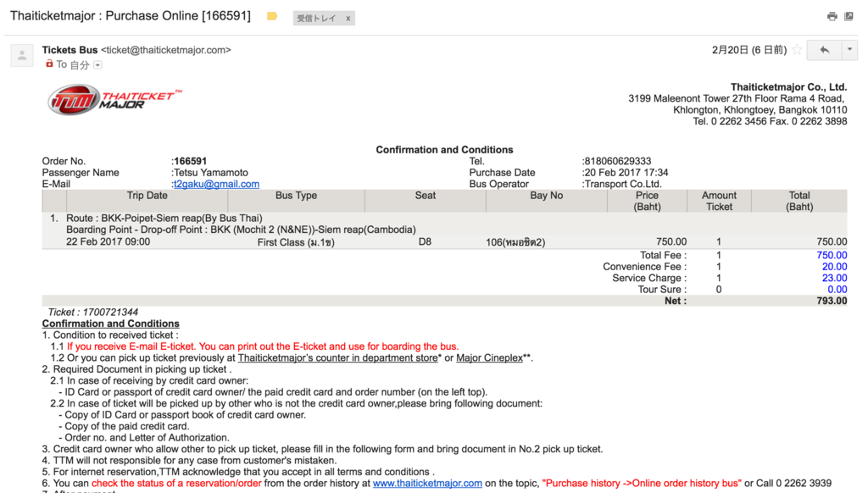This screenshot has width=868, height=493.
Task: Star this message from Tickets Bus
Action: (x=797, y=50)
